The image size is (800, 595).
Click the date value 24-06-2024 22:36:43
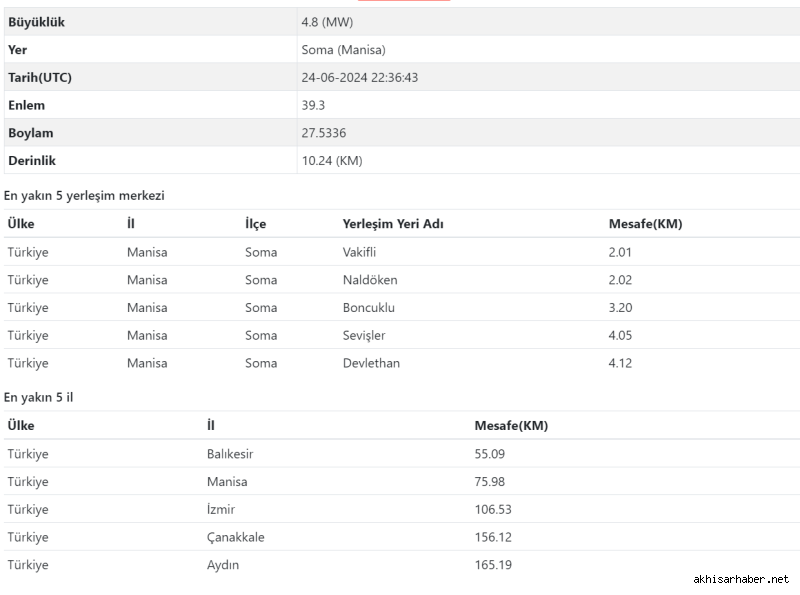tap(359, 77)
